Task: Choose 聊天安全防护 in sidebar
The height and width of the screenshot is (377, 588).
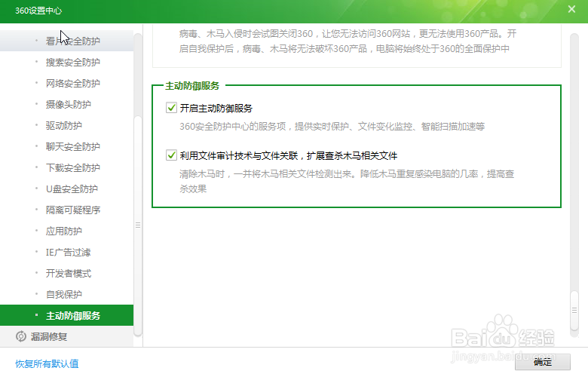Action: 67,146
